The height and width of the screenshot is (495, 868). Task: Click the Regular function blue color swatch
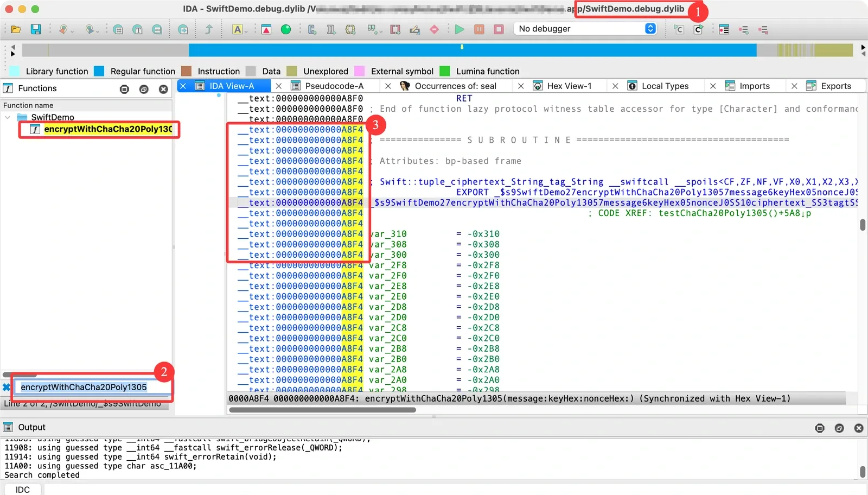pyautogui.click(x=99, y=71)
